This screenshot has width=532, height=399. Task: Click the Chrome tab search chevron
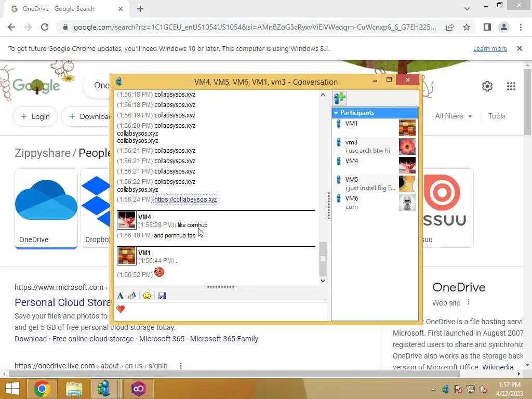coord(467,9)
